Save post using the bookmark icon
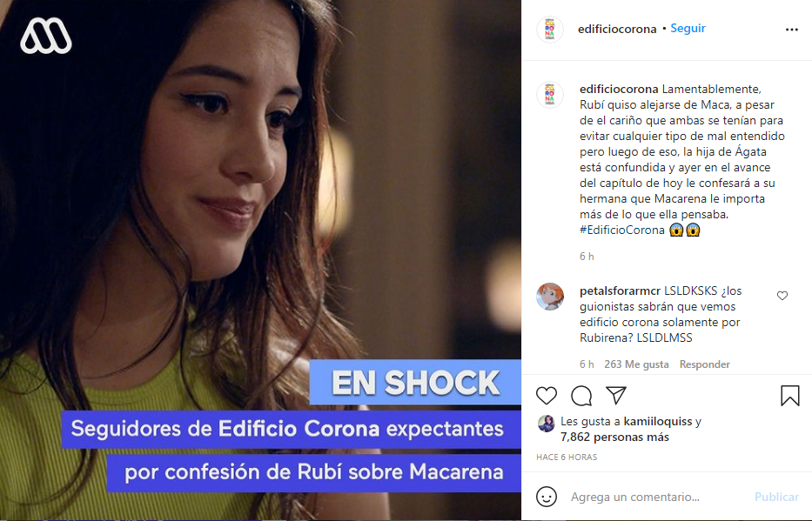The height and width of the screenshot is (521, 812). click(789, 396)
